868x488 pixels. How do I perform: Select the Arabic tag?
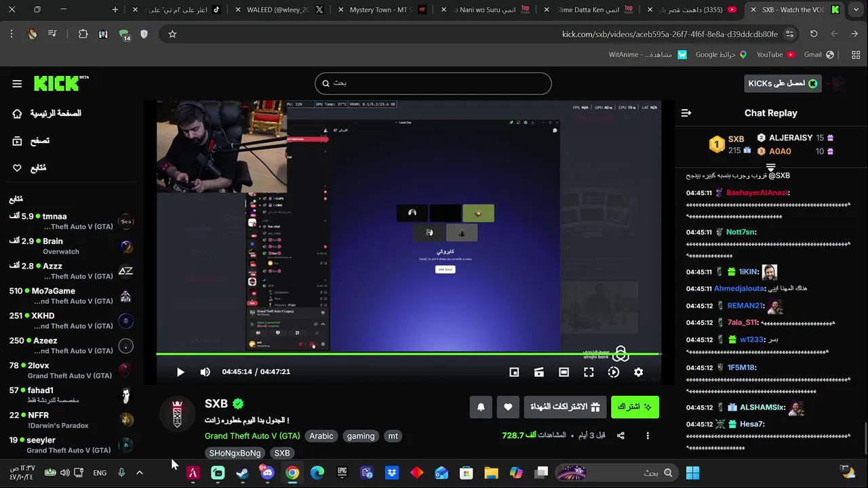(321, 436)
